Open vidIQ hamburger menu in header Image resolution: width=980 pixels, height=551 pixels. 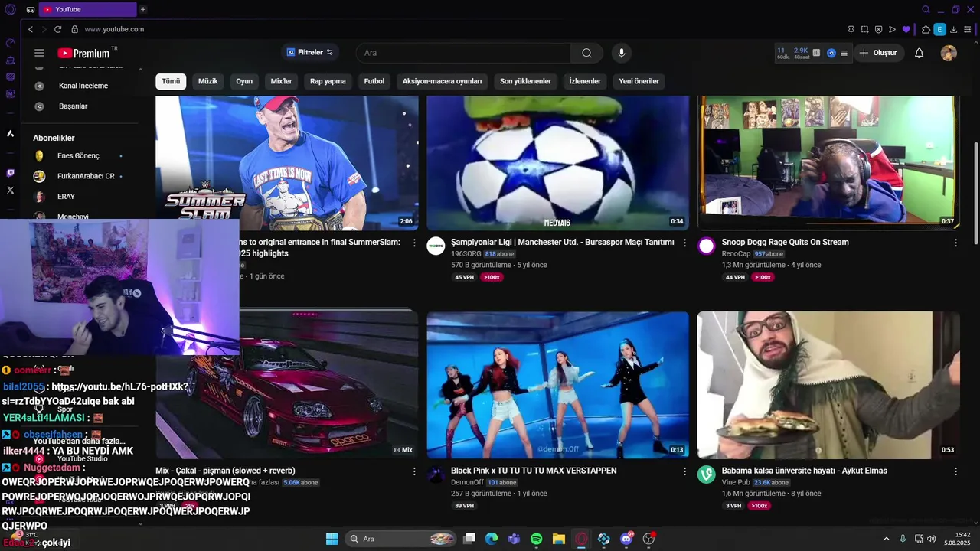(844, 53)
